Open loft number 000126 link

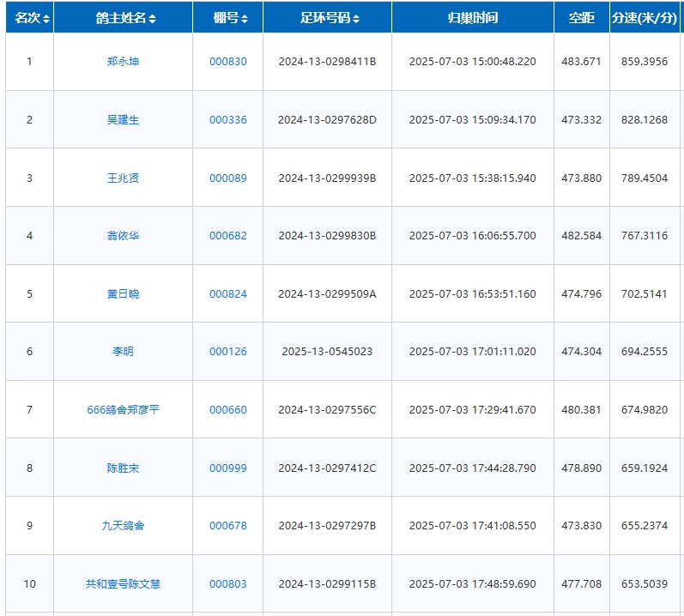point(227,352)
